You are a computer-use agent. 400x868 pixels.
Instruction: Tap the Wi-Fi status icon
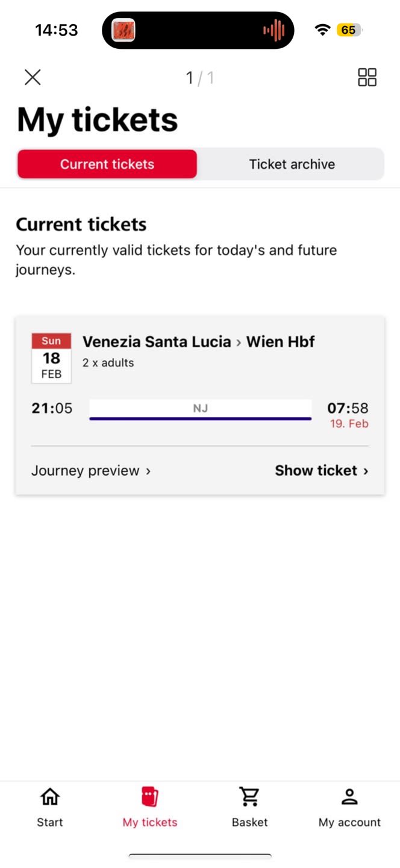[x=323, y=30]
